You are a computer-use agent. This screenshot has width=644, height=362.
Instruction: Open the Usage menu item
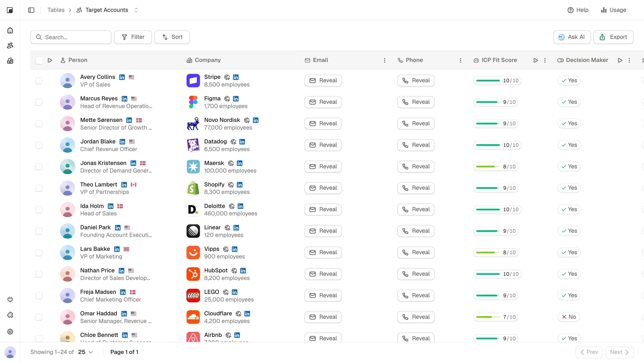pos(613,10)
